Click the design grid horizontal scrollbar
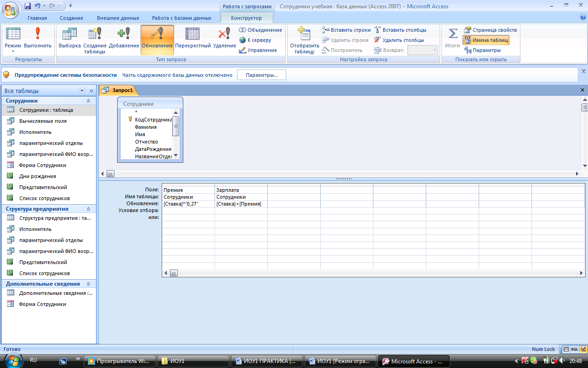The height and width of the screenshot is (368, 588). pos(373,273)
